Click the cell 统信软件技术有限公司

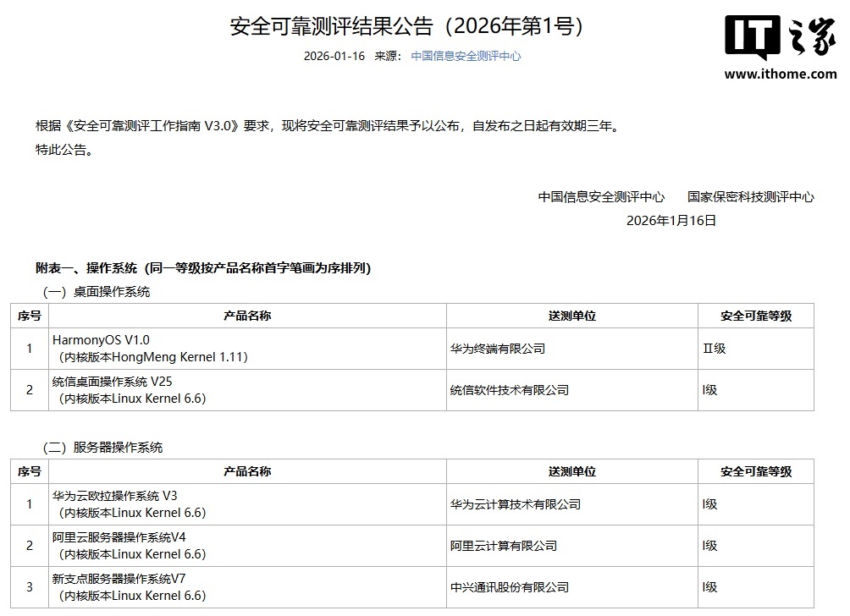[509, 390]
